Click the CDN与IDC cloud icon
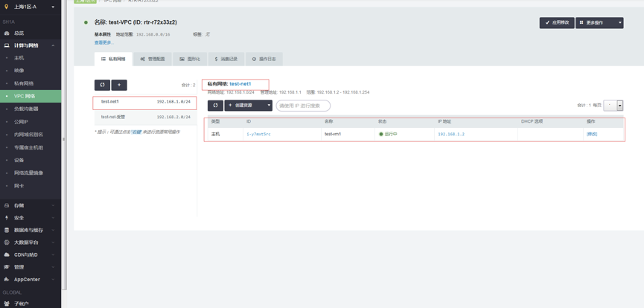 pos(7,254)
